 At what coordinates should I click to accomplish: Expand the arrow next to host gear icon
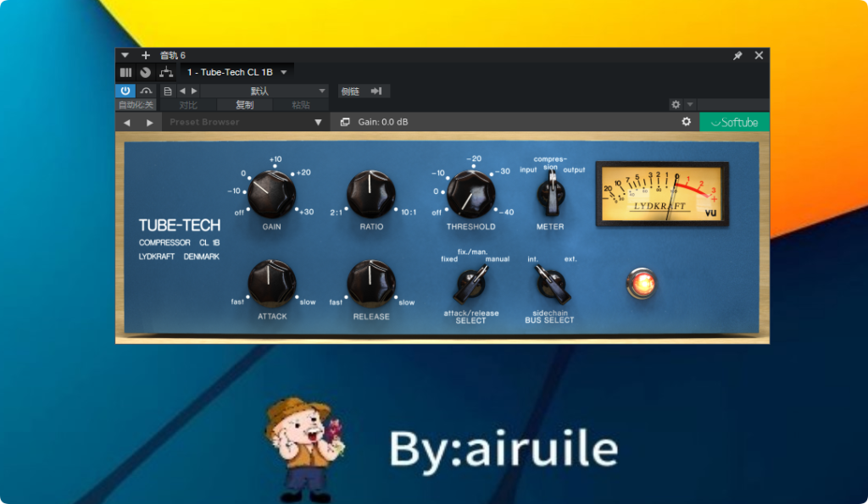(690, 104)
